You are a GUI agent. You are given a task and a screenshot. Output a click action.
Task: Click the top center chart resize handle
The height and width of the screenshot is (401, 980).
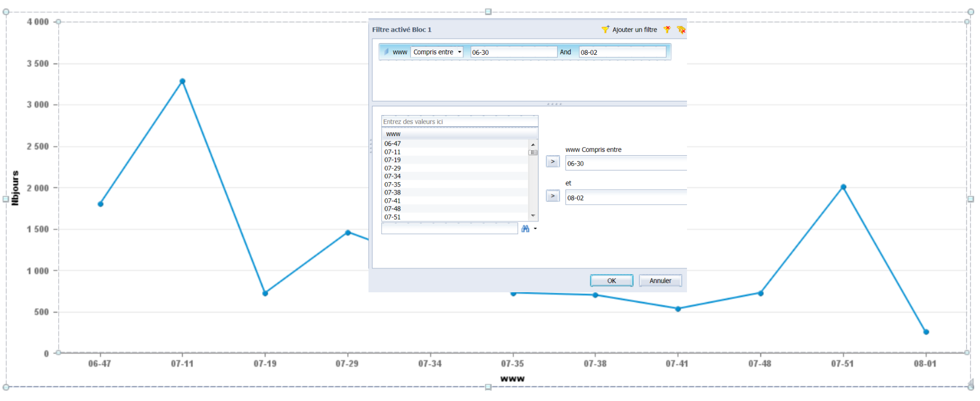tap(488, 12)
